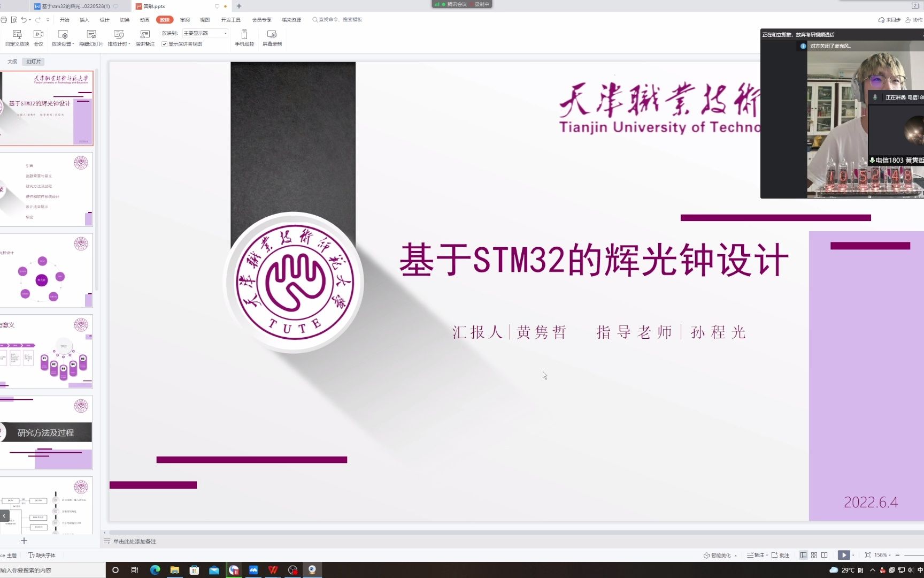Open File Explorer from taskbar

pyautogui.click(x=175, y=570)
